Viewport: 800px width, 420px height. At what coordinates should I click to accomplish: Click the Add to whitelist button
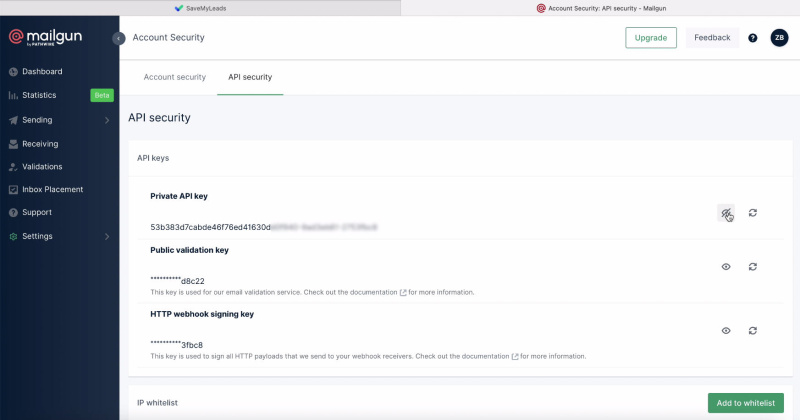(746, 403)
